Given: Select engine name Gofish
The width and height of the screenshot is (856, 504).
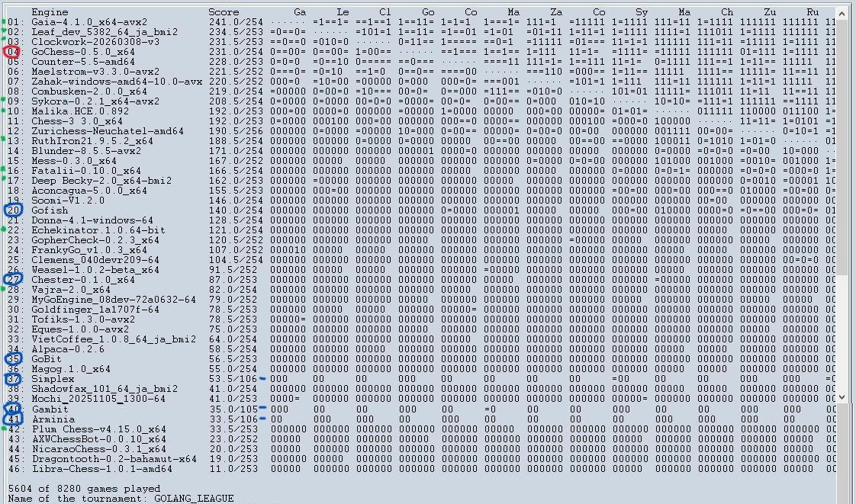Looking at the screenshot, I should click(50, 210).
